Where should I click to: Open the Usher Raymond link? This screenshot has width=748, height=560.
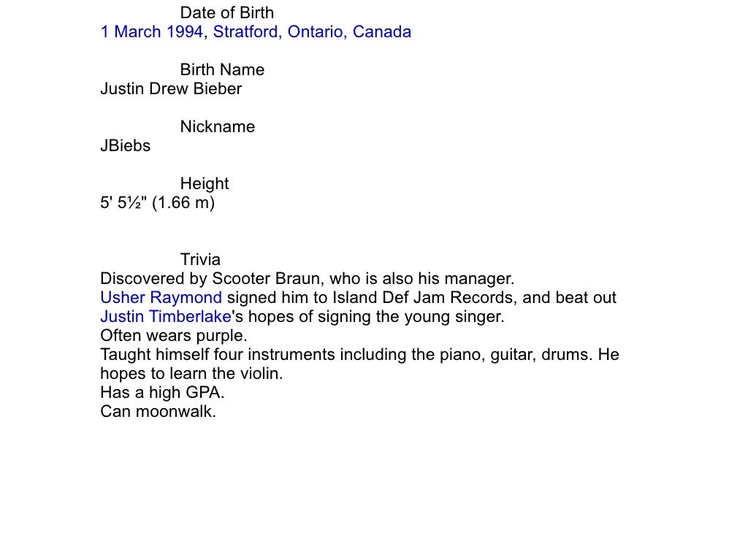(x=161, y=298)
